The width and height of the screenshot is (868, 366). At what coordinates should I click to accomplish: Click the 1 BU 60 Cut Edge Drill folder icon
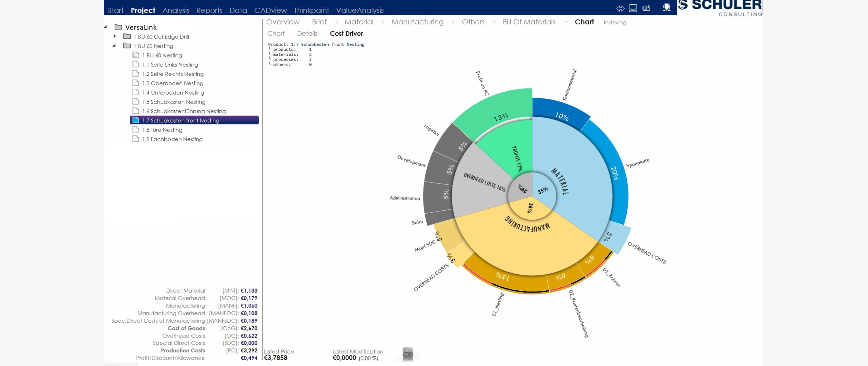(x=127, y=36)
